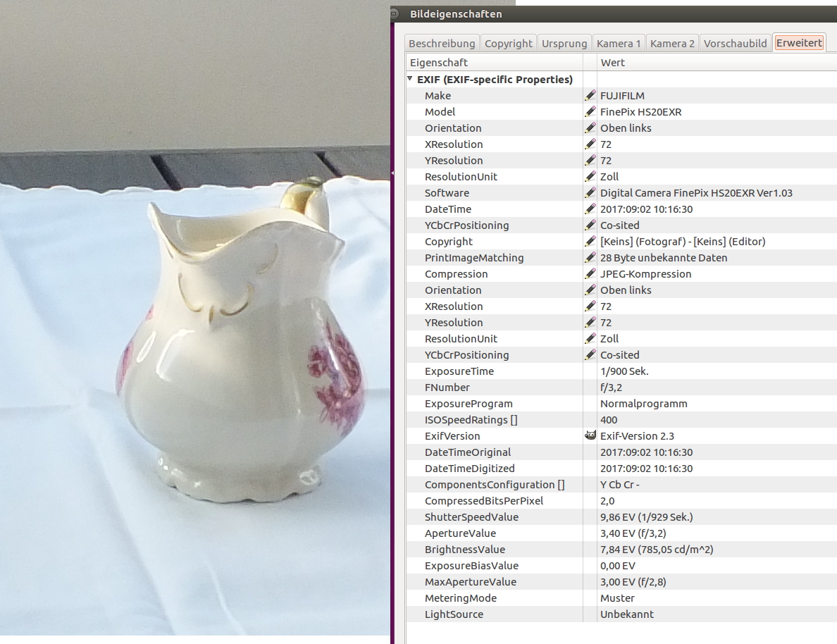Select the Digital Camera FinePix HS20EXR Ver1.03 value
The height and width of the screenshot is (644, 837).
point(696,193)
